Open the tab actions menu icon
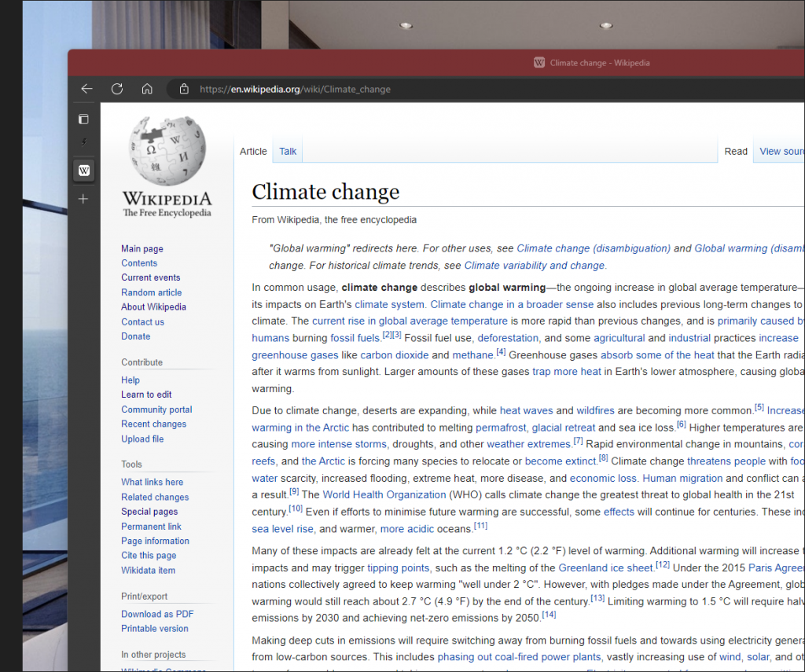This screenshot has height=672, width=805. click(x=83, y=119)
